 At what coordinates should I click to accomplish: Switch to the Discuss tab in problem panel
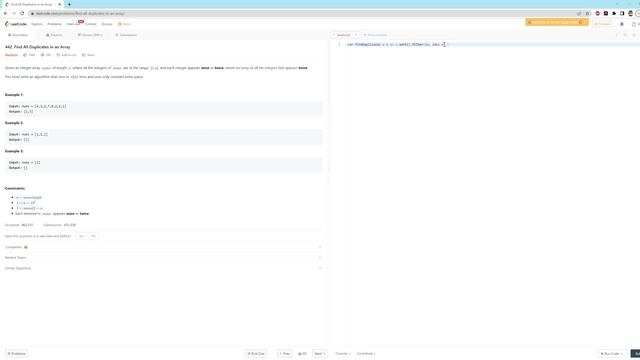90,35
